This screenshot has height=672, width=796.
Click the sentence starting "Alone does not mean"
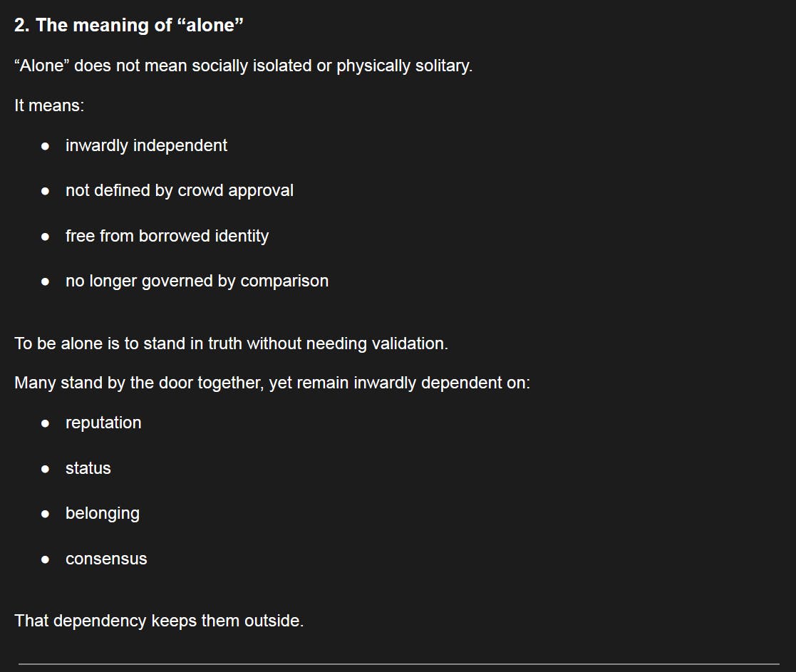pos(243,66)
